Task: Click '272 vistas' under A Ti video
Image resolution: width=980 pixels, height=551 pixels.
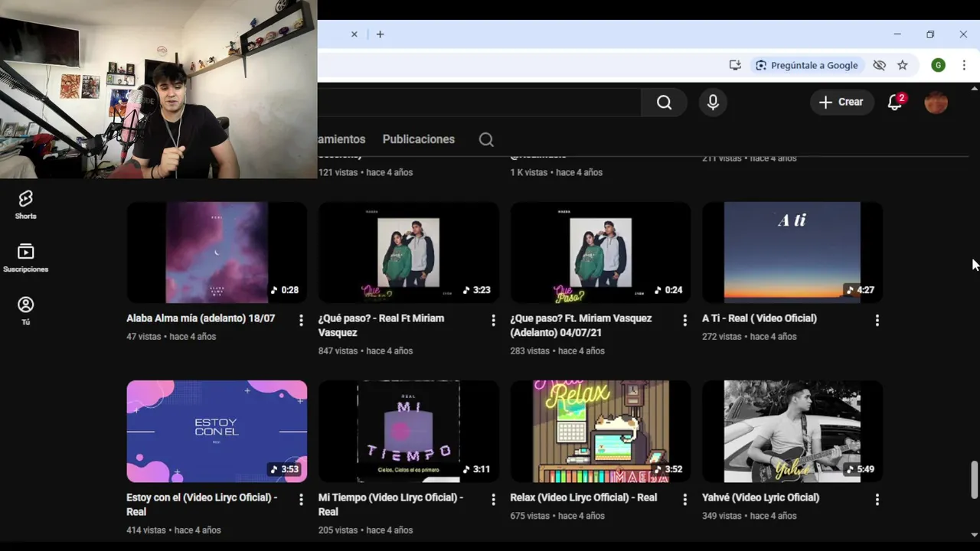Action: click(722, 337)
